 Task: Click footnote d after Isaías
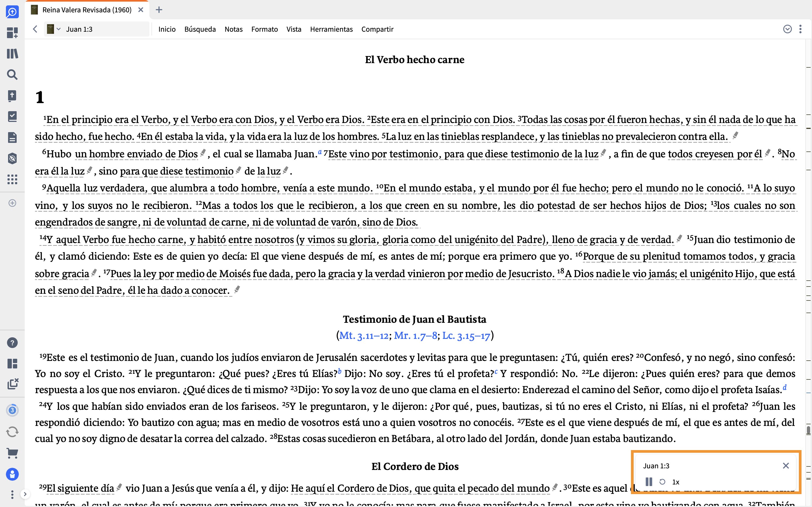pos(785,388)
